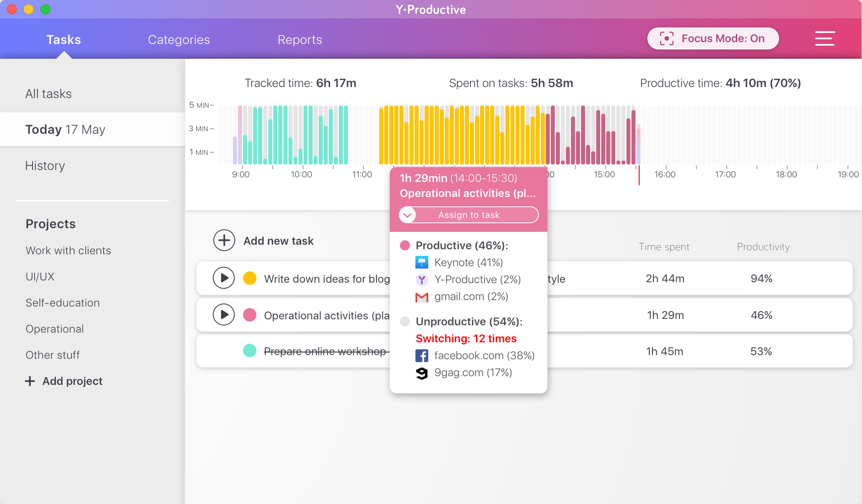This screenshot has height=504, width=862.
Task: Click the Y-Productive icon in popup
Action: (x=422, y=279)
